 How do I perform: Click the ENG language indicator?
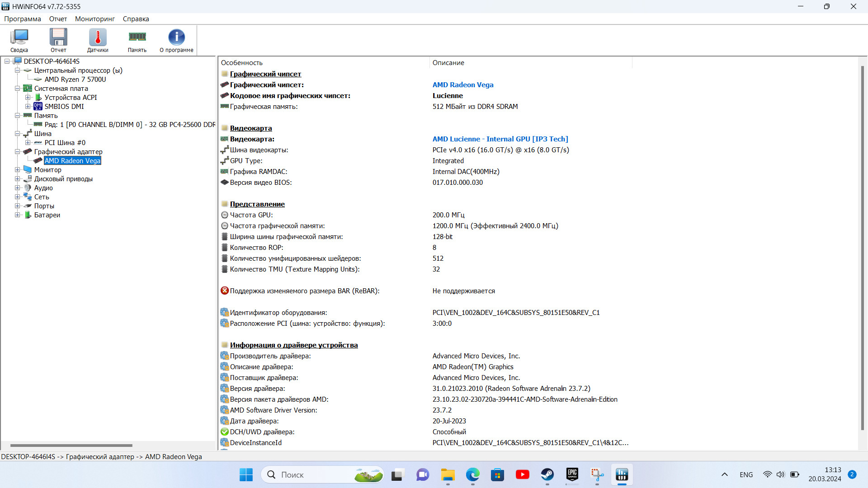pyautogui.click(x=746, y=475)
